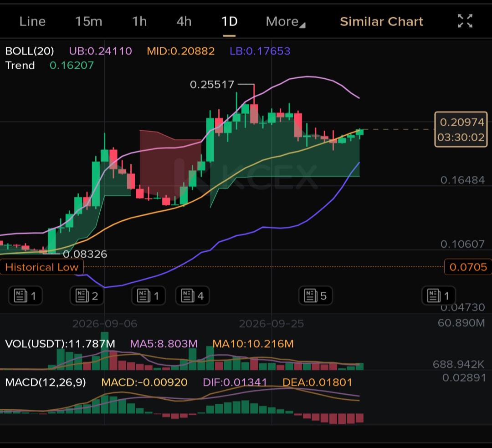Click the 60.890M volume axis label

click(x=461, y=323)
